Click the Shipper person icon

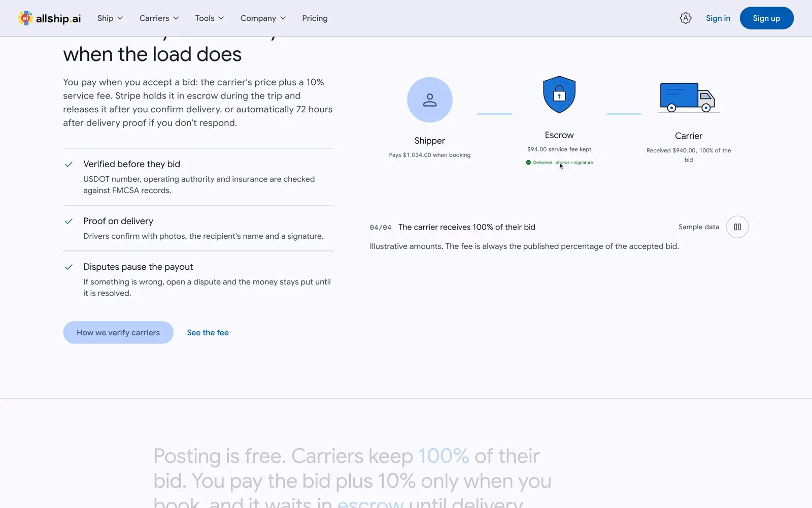pos(430,100)
